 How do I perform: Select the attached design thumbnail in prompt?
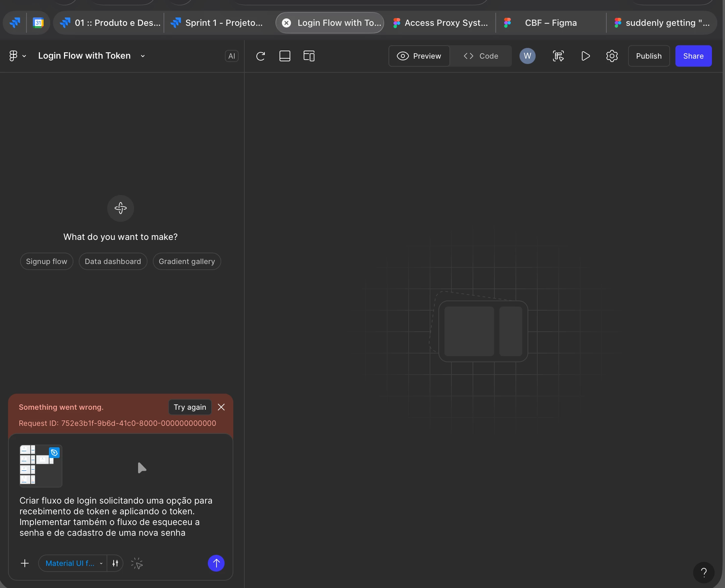[41, 466]
